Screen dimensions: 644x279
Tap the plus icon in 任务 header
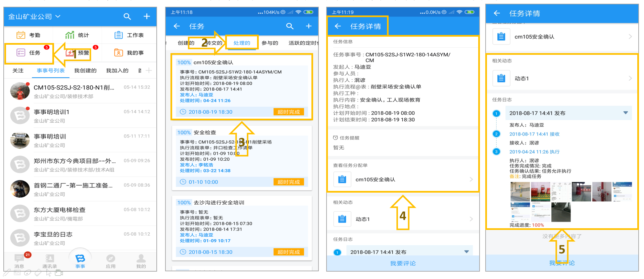pyautogui.click(x=309, y=26)
